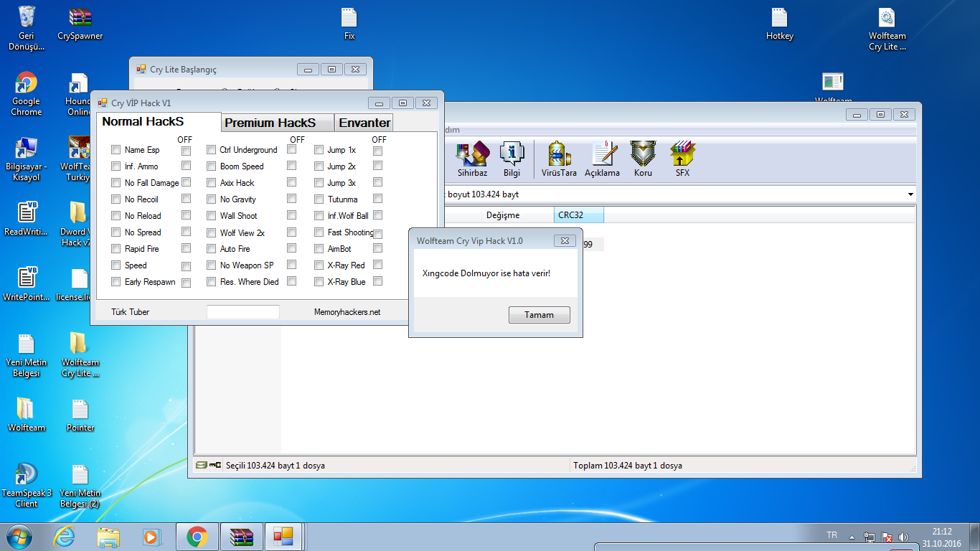
Task: Switch to WinRAR on the taskbar
Action: tap(240, 537)
